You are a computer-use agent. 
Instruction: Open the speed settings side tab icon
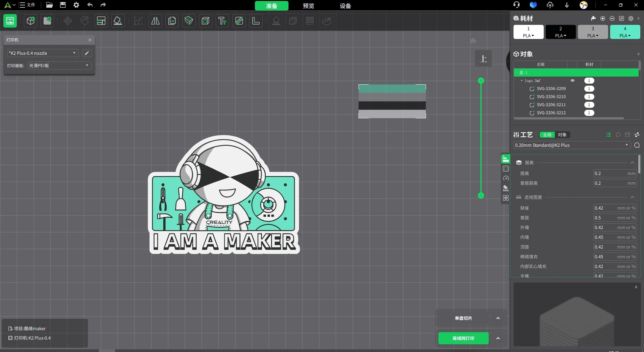[506, 178]
